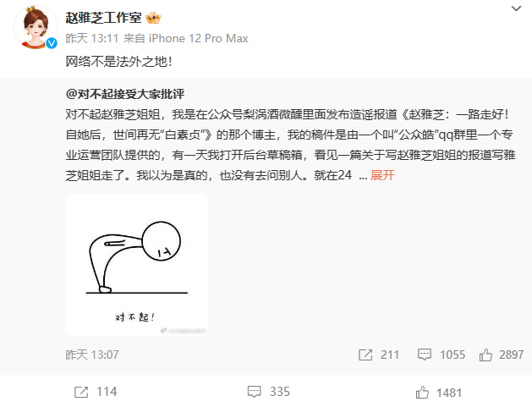Click the quoted post body text
The width and height of the screenshot is (532, 407).
click(290, 145)
